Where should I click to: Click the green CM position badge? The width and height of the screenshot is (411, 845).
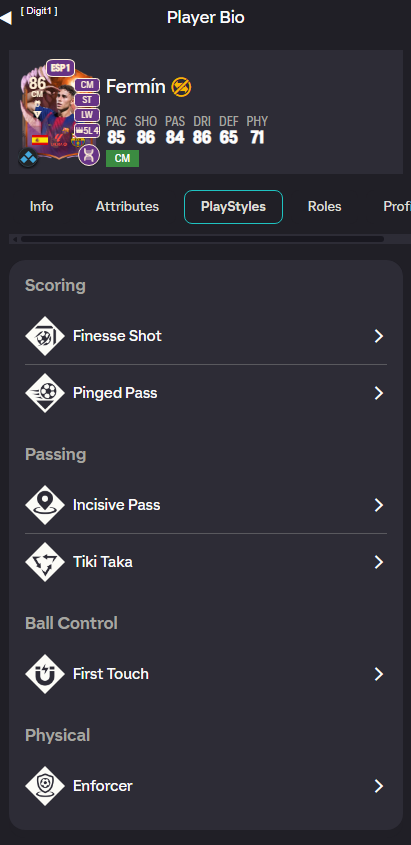pyautogui.click(x=122, y=158)
